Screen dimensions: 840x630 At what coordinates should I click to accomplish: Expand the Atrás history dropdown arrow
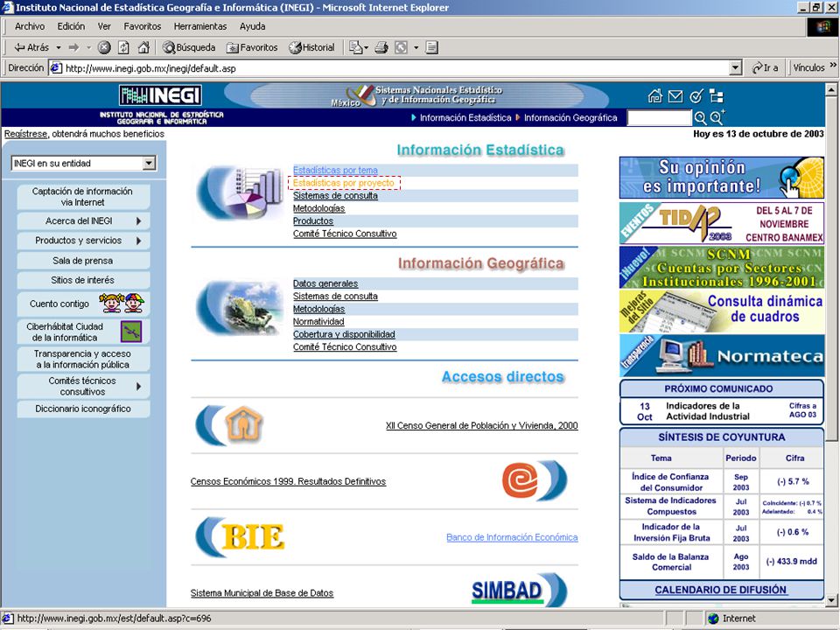(x=59, y=47)
